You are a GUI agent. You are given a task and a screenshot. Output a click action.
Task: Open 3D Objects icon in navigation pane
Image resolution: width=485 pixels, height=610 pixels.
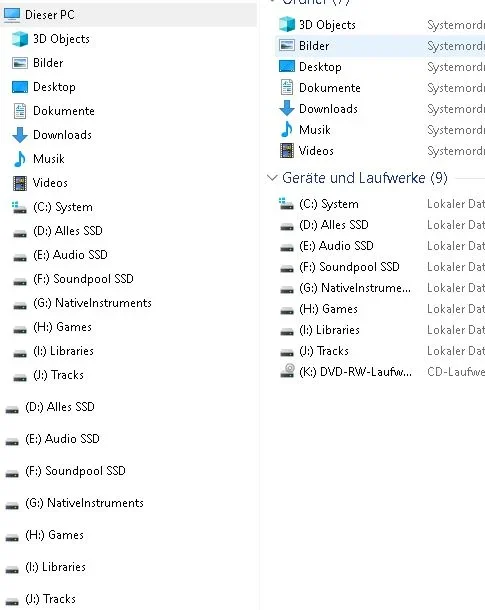click(x=20, y=39)
